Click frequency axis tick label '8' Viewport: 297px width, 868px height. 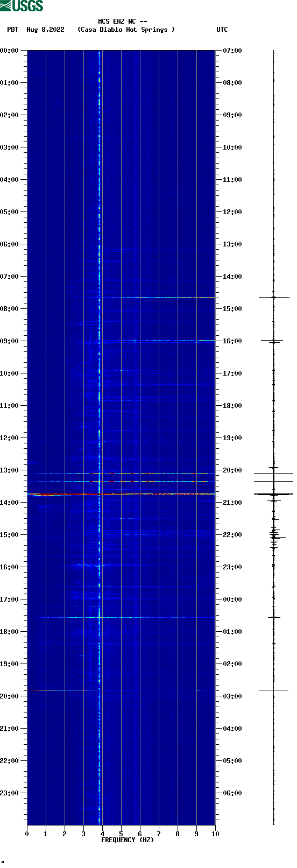[178, 834]
